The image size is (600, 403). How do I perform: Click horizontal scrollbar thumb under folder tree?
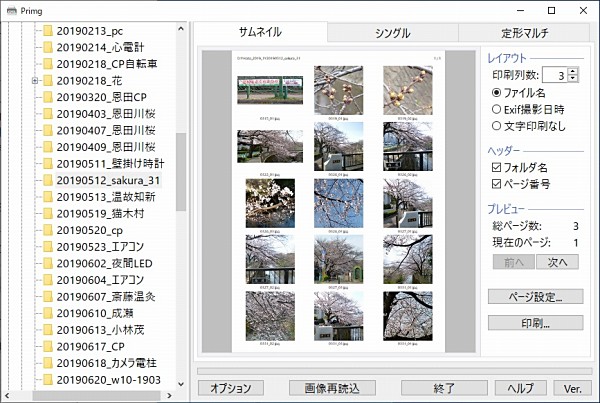click(96, 395)
